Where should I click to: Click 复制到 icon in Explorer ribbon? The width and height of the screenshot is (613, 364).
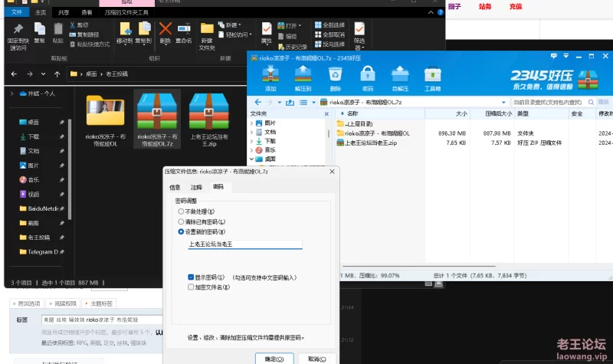tap(143, 29)
